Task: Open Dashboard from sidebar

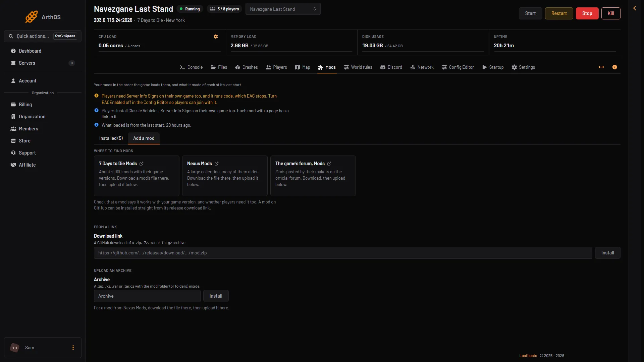Action: coord(43,51)
